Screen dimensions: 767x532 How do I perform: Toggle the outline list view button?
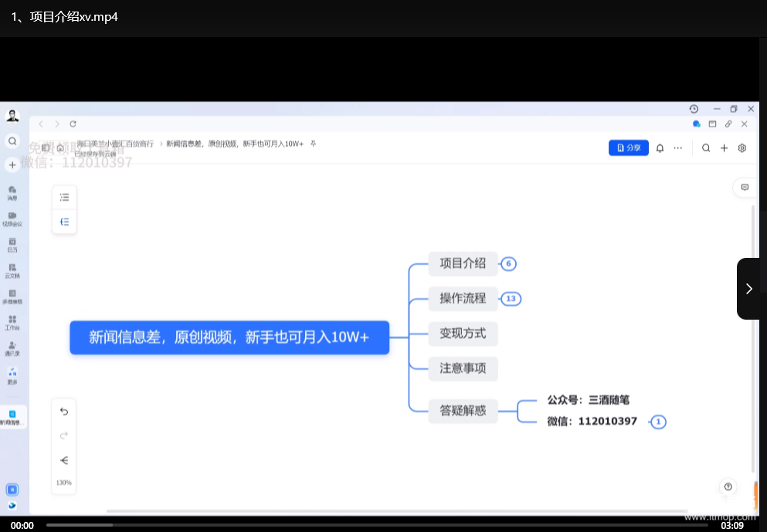pyautogui.click(x=64, y=198)
